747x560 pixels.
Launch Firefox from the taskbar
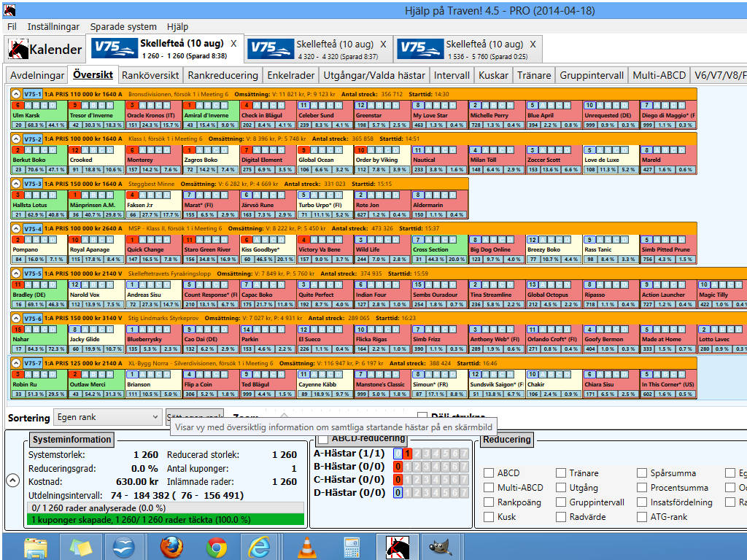tap(171, 546)
